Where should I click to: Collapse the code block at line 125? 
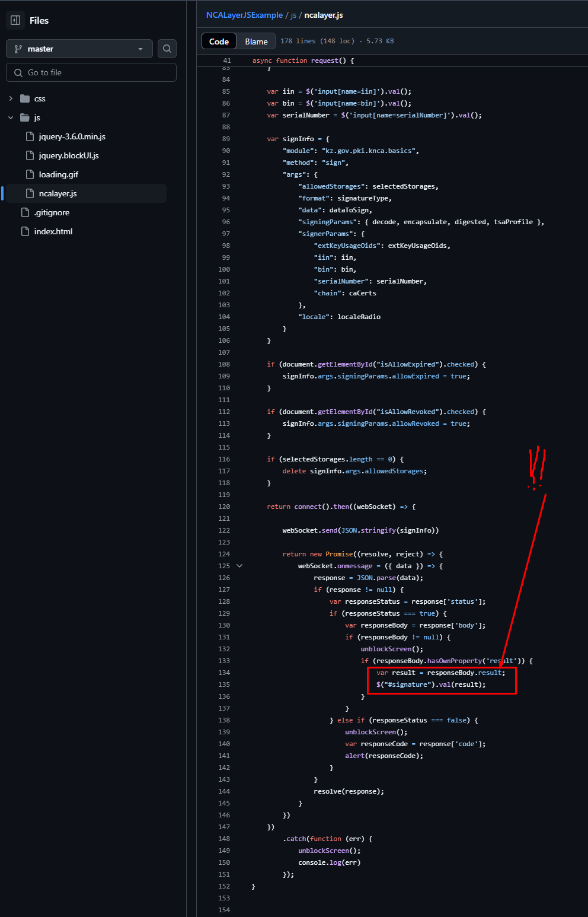[x=239, y=566]
